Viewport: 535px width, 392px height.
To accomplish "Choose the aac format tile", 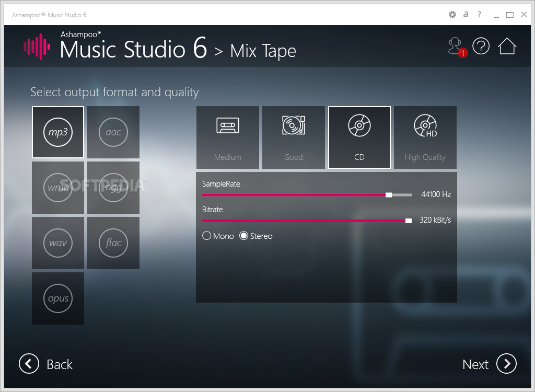I will pos(113,132).
